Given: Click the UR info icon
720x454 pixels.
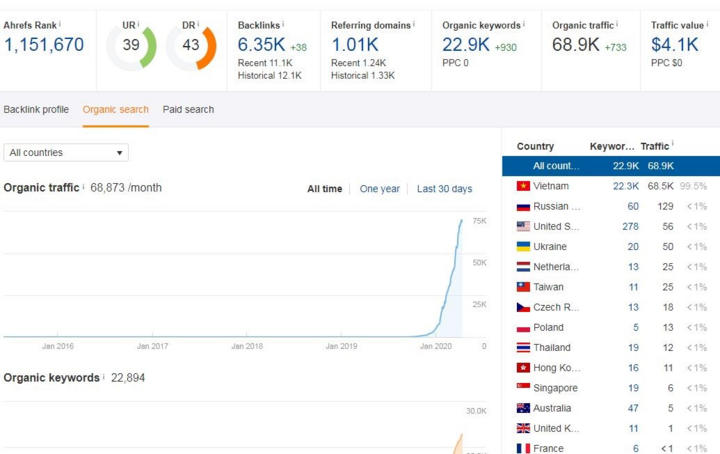Looking at the screenshot, I should click(x=138, y=24).
